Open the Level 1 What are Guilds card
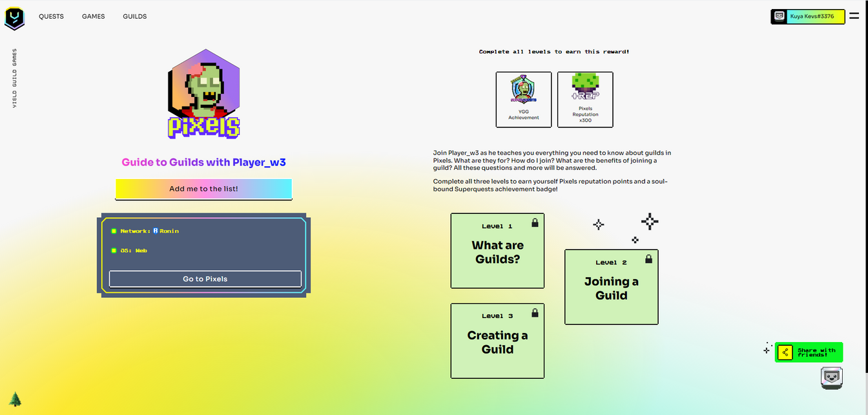 [497, 250]
